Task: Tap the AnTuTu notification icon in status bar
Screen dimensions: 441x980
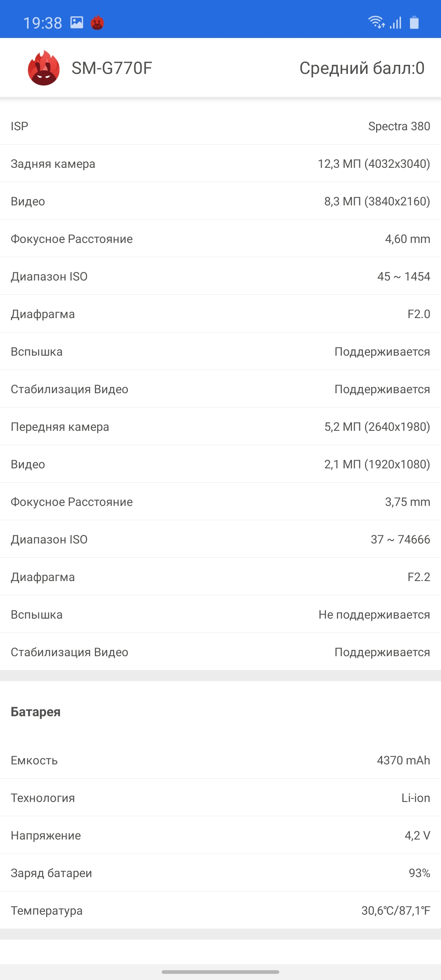Action: click(97, 23)
